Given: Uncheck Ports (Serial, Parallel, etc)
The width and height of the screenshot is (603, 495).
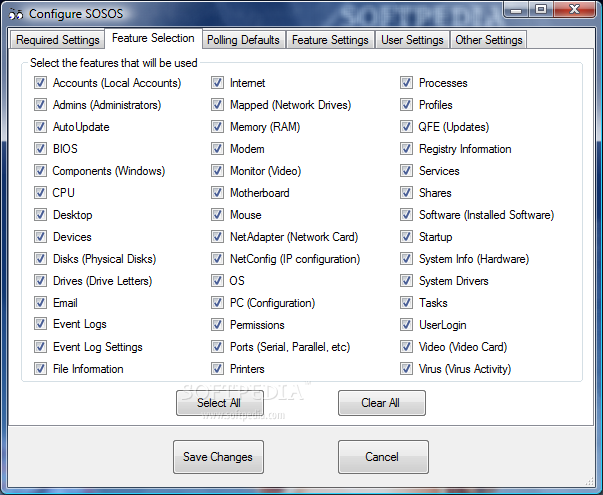Looking at the screenshot, I should [x=217, y=346].
